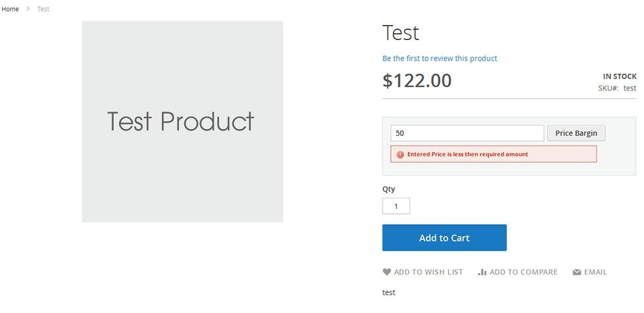
Task: Go to Home via breadcrumb
Action: tap(10, 9)
